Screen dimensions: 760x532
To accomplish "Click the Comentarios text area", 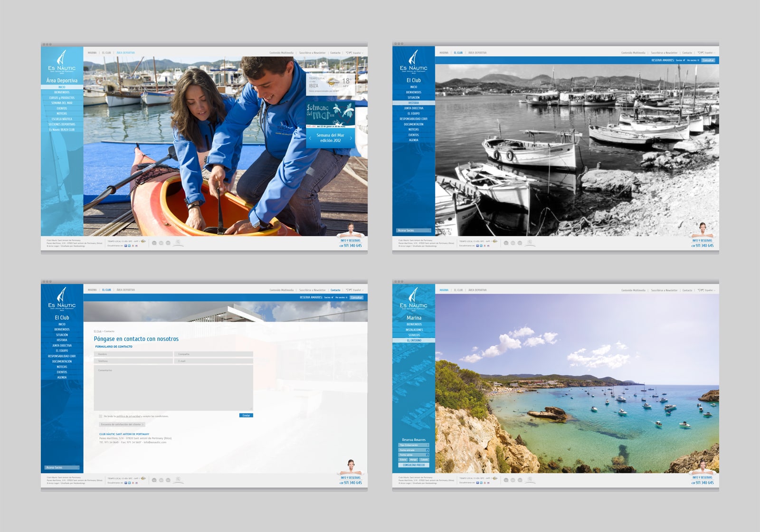I will click(x=173, y=388).
